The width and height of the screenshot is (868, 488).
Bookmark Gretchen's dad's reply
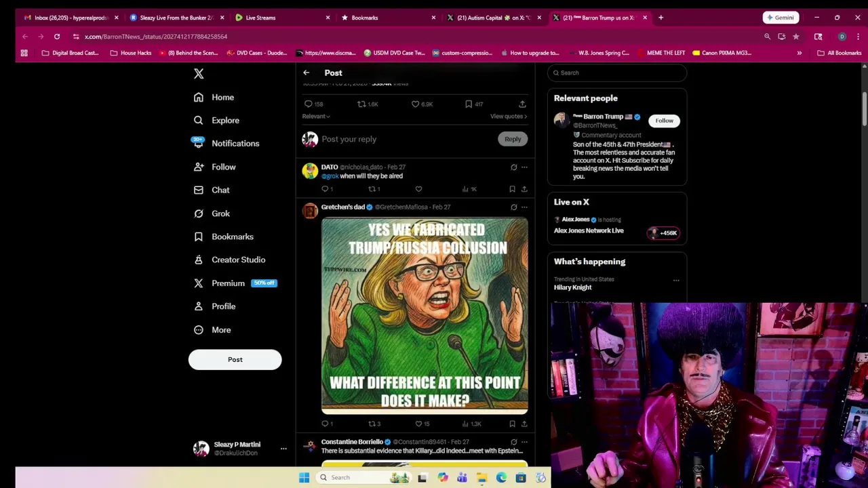tap(512, 424)
